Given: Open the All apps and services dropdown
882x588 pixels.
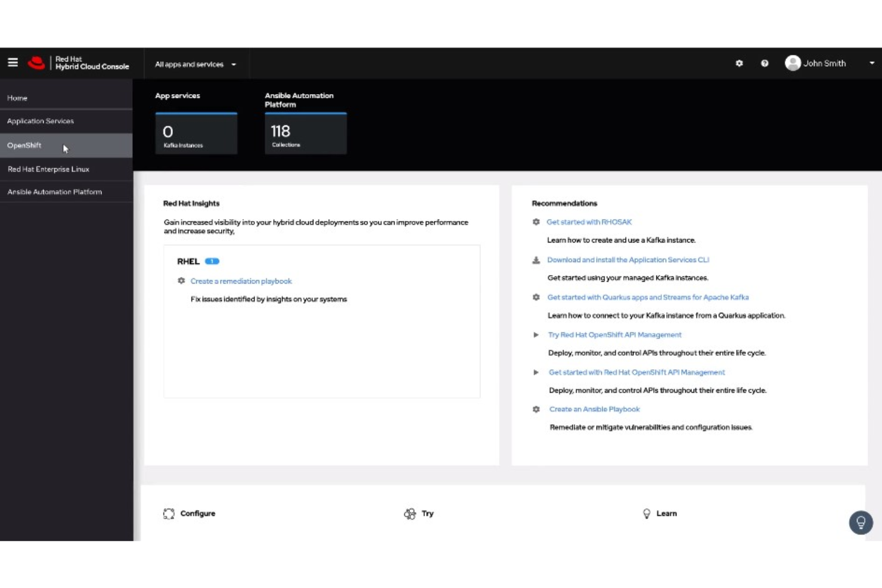Looking at the screenshot, I should click(195, 64).
